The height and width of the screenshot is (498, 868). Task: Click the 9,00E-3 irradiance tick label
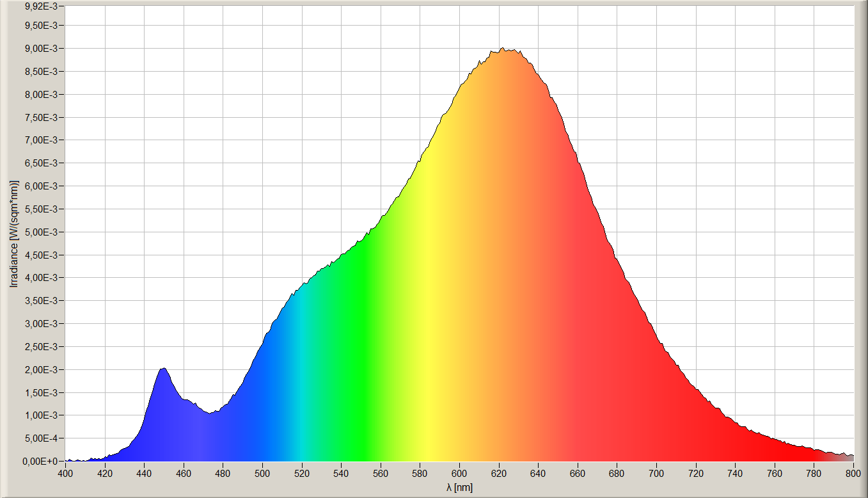coord(42,49)
